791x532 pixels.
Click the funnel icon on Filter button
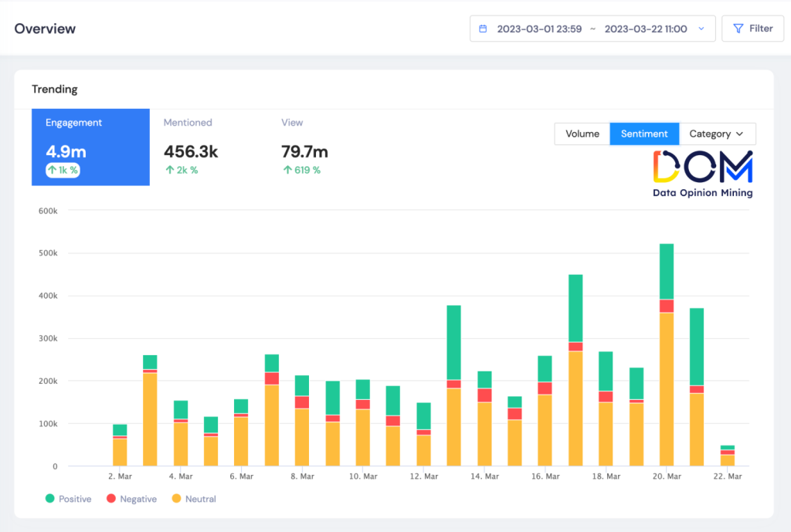click(x=738, y=29)
